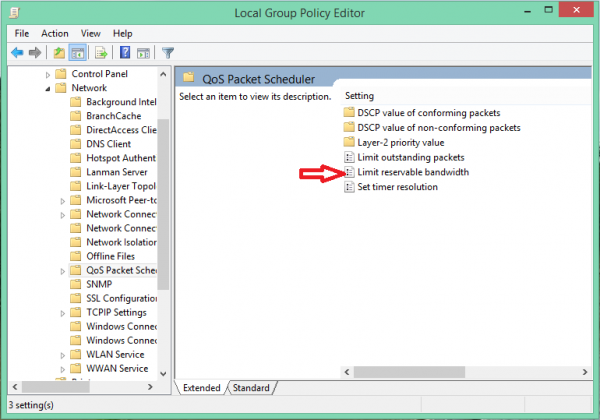Click the tree pane scroll up arrow
600x420 pixels.
click(163, 74)
